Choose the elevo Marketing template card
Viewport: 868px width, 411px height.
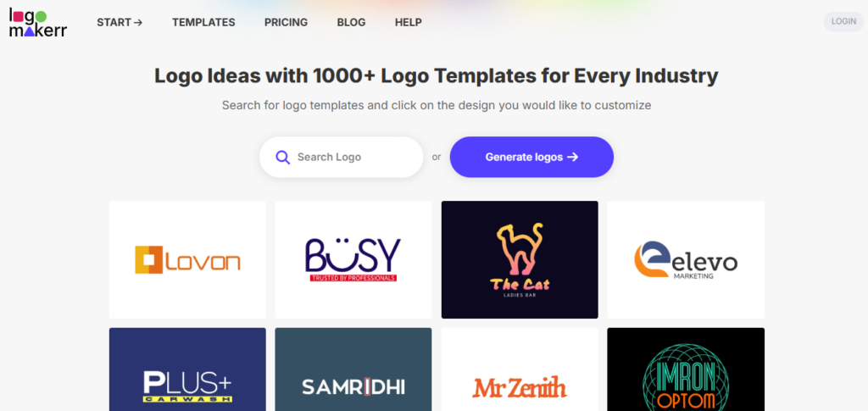[685, 259]
